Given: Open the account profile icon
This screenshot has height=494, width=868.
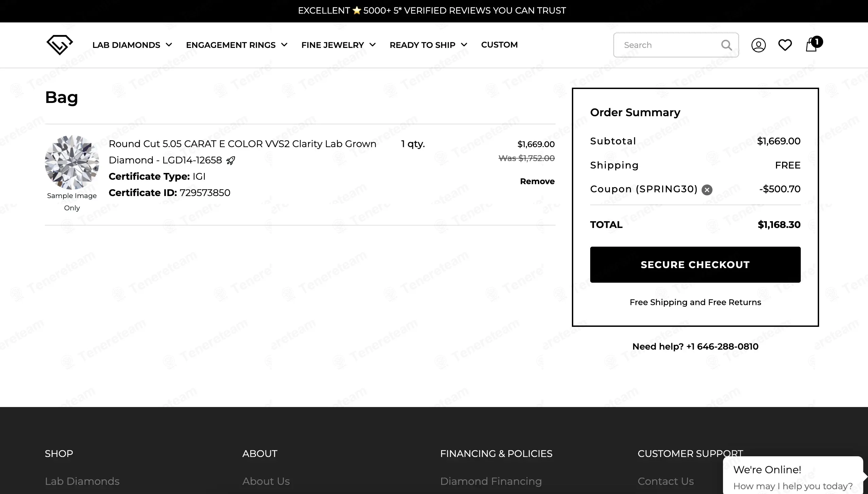Looking at the screenshot, I should coord(758,45).
